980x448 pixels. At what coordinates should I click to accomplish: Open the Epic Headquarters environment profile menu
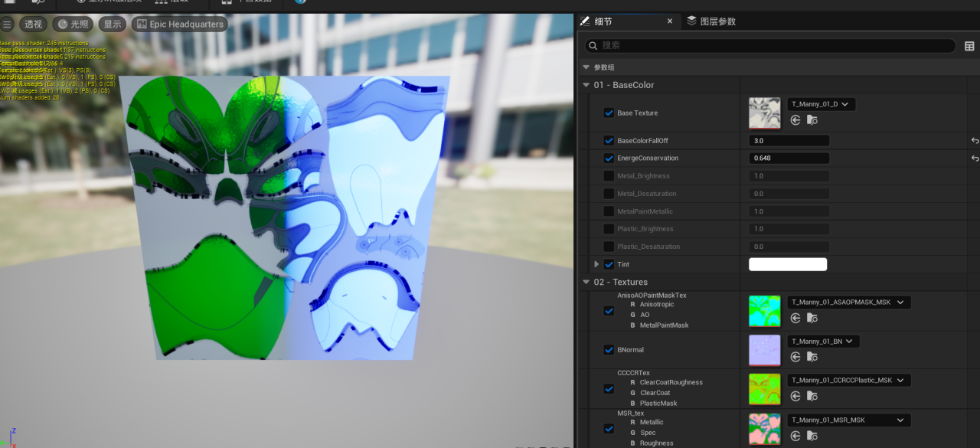tap(180, 25)
